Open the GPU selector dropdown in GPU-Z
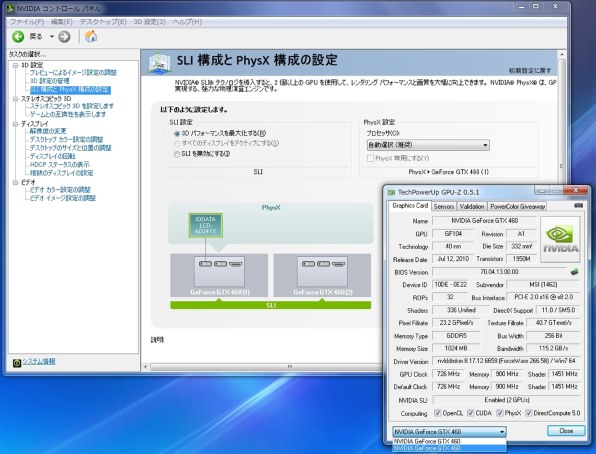The image size is (596, 454). [449, 432]
